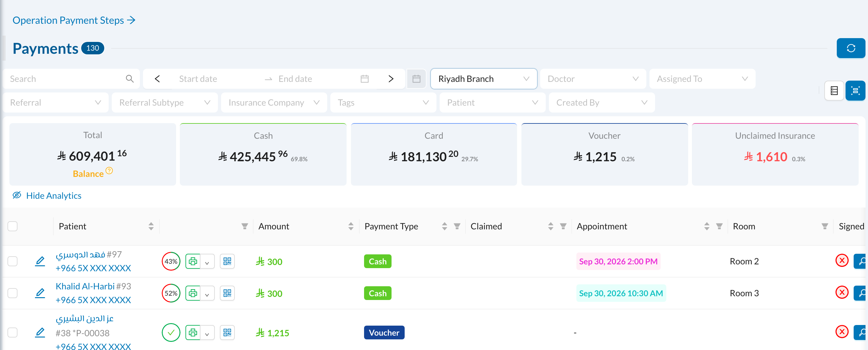This screenshot has height=350, width=868.
Task: Click Sep 30, 2026 2:00 PM appointment
Action: pos(618,261)
